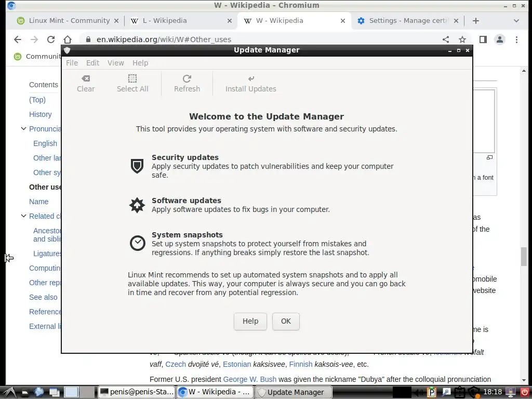Click the Chromium address bar URL

point(164,39)
